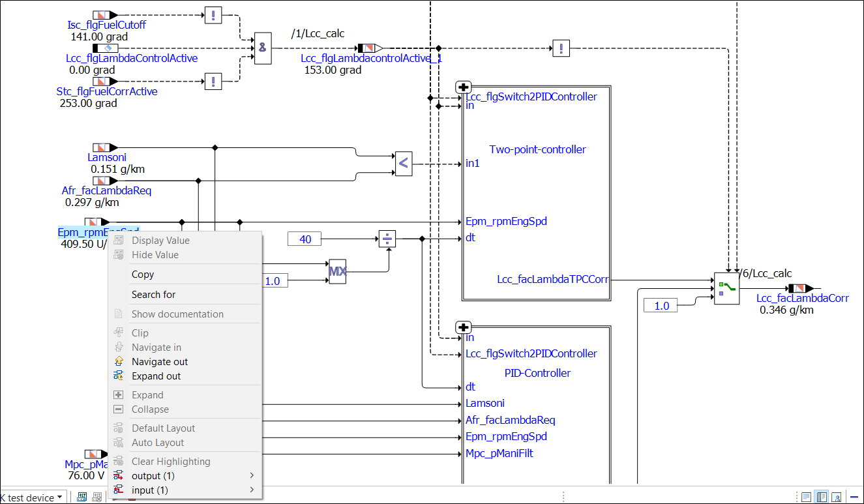Screen dimensions: 864x504
Task: Click the Lcc_facLambdaCorr output label
Action: pyautogui.click(x=802, y=298)
